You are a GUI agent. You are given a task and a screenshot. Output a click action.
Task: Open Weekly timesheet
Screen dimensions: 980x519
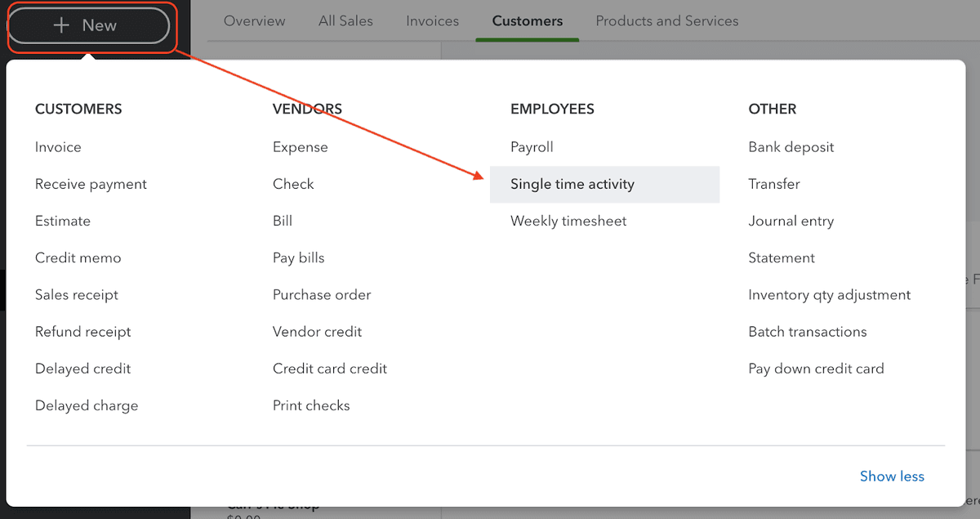click(568, 221)
